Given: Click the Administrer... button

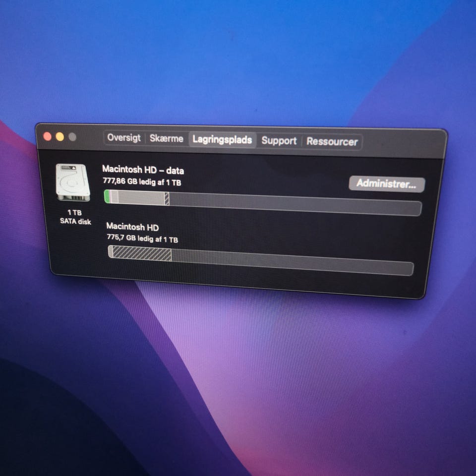Looking at the screenshot, I should (387, 183).
